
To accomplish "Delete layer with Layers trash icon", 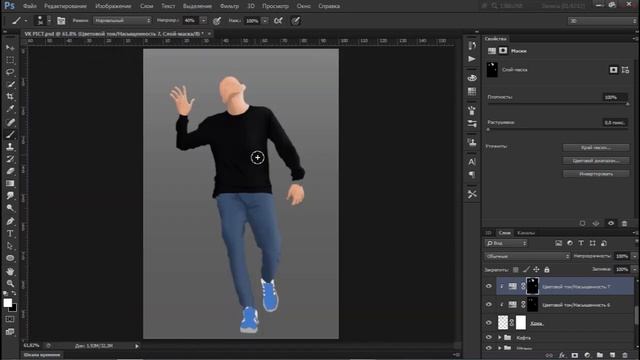I will [x=624, y=355].
